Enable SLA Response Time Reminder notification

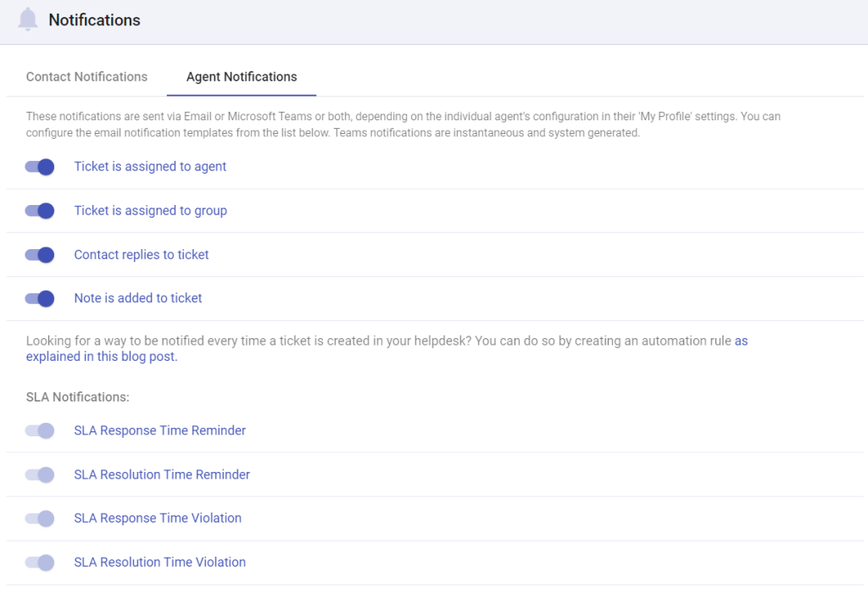39,430
